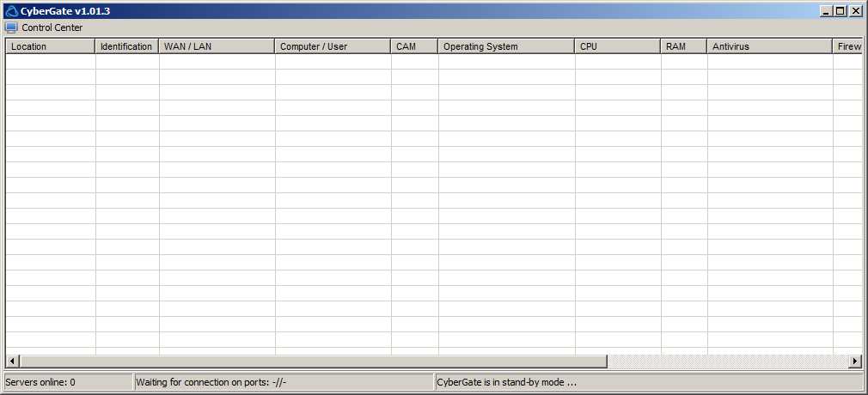Select the WAN / LAN column header
868x395 pixels.
click(217, 46)
